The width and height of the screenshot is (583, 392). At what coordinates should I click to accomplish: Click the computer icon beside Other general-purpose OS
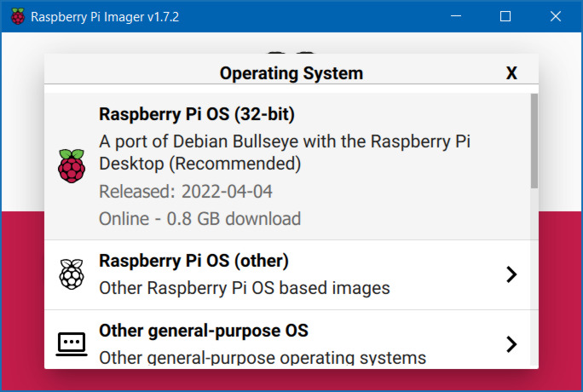point(72,343)
